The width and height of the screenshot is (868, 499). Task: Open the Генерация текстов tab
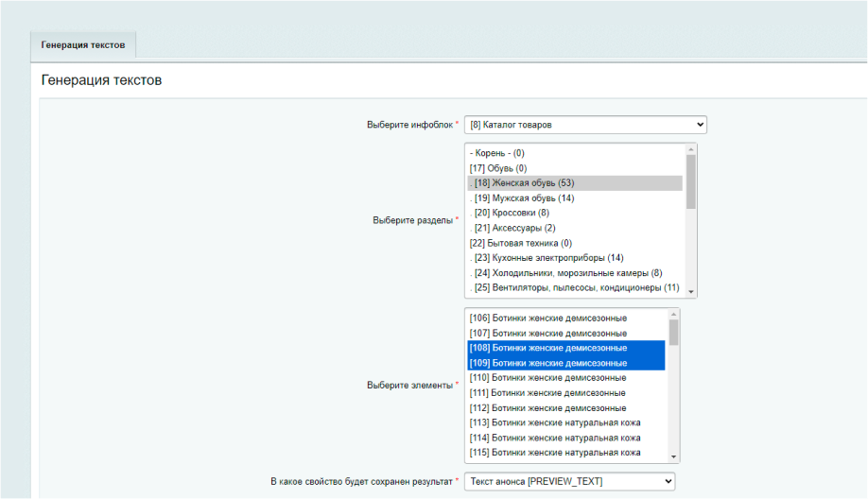(x=83, y=44)
